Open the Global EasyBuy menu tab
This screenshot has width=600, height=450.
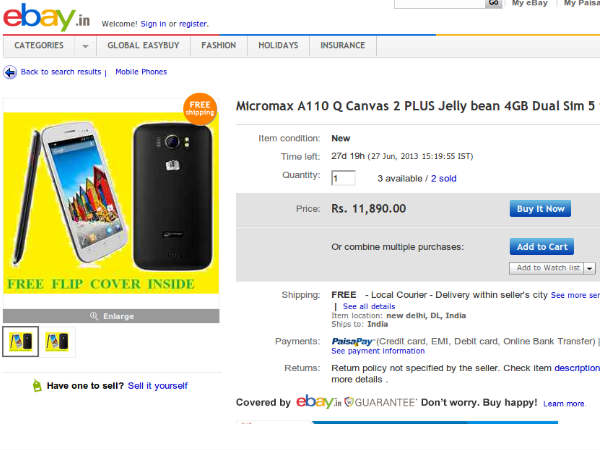144,46
